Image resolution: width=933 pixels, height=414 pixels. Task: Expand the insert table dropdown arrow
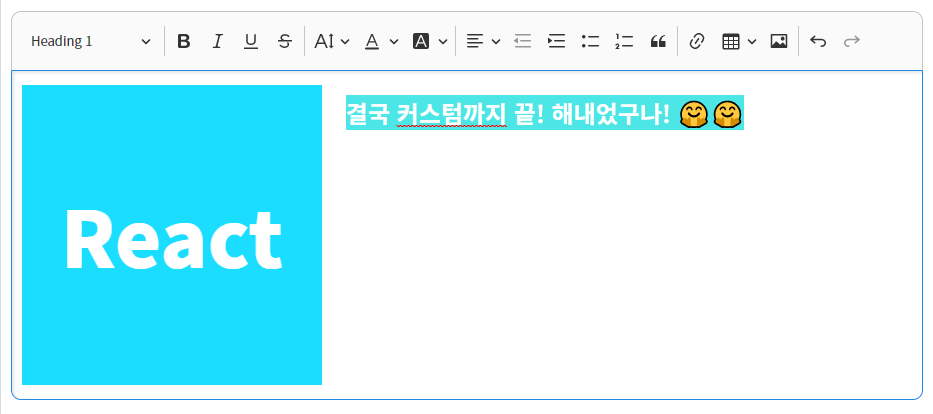[752, 41]
